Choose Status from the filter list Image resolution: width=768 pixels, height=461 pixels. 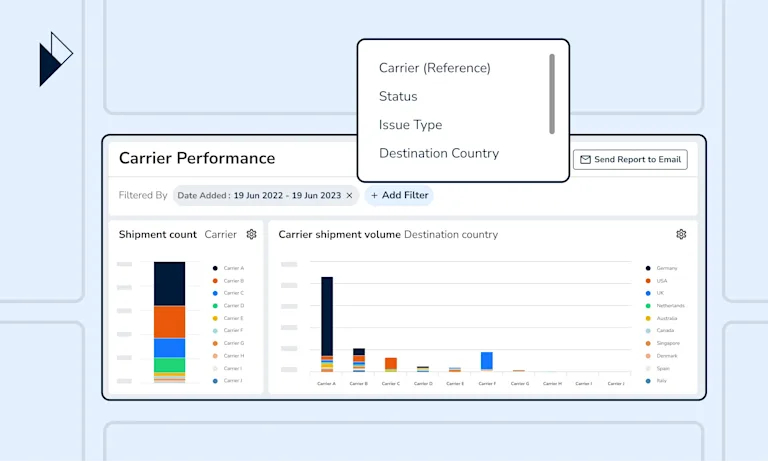[398, 96]
